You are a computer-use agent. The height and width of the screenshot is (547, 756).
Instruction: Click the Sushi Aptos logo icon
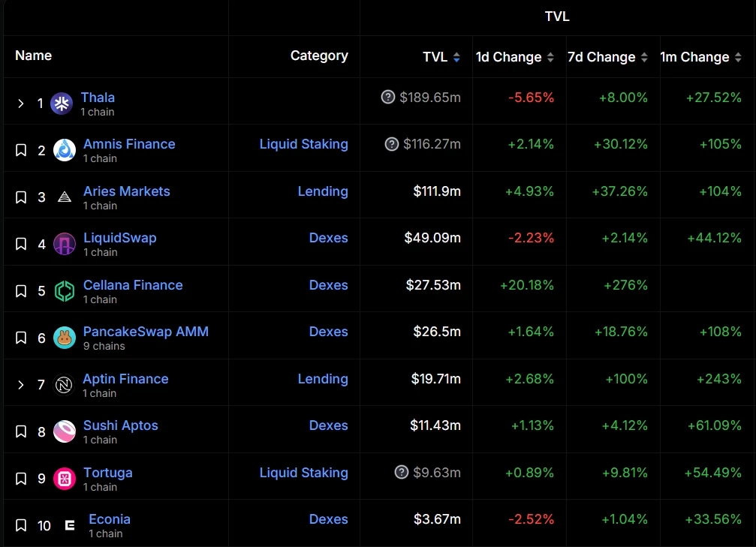tap(65, 431)
